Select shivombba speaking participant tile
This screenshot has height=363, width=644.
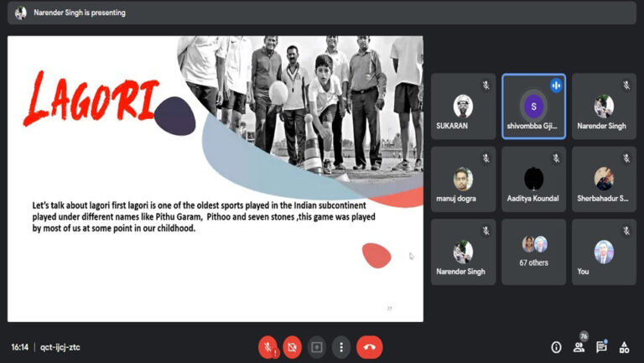point(534,106)
